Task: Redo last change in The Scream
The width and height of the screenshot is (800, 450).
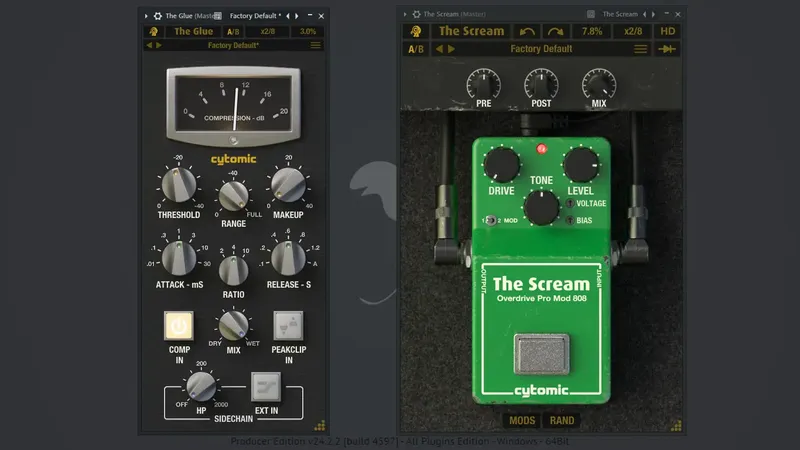Action: coord(556,31)
